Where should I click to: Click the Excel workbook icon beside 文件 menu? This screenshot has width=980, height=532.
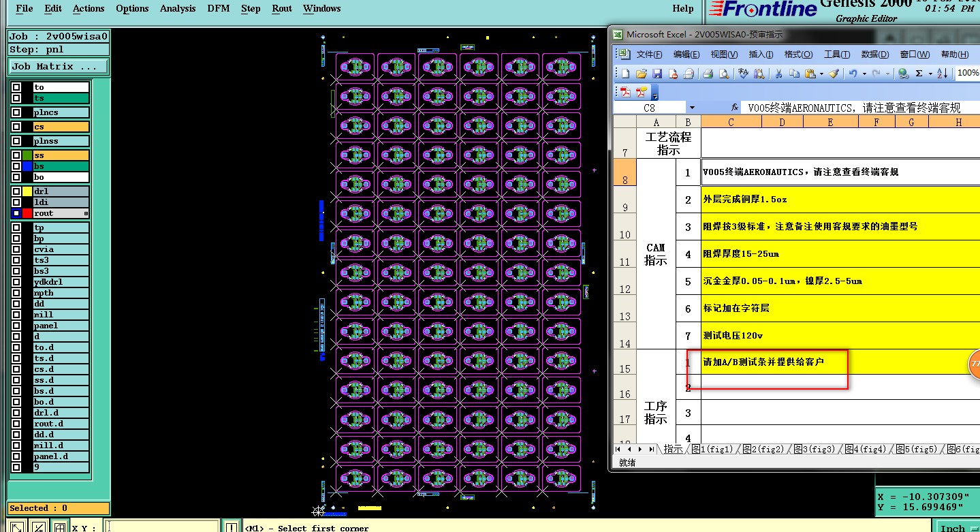tap(624, 54)
